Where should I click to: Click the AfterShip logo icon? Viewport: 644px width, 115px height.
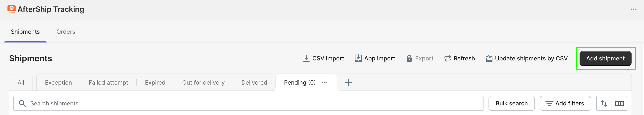pos(11,9)
